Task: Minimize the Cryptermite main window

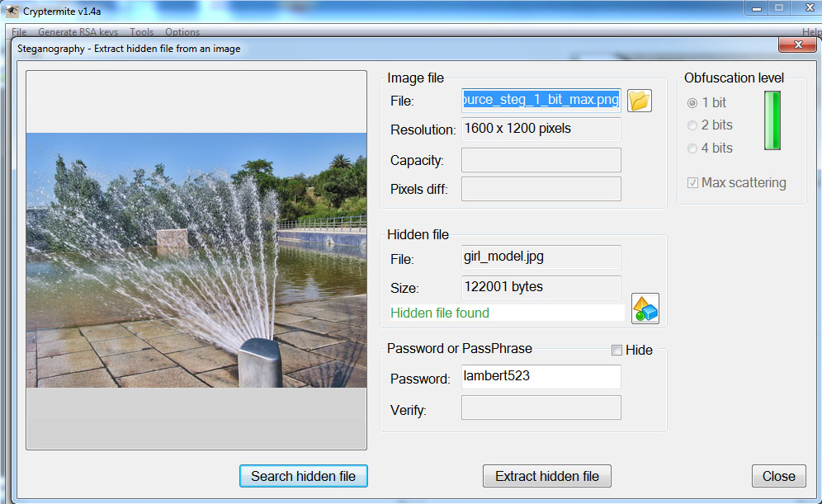Action: click(x=757, y=8)
